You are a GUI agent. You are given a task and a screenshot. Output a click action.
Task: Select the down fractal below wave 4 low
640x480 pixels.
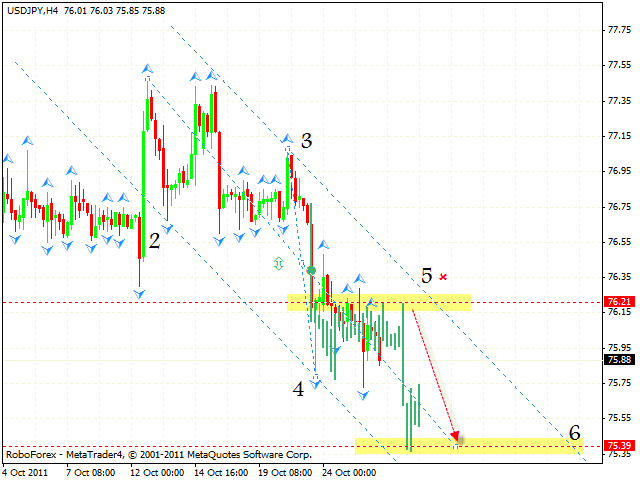pyautogui.click(x=315, y=384)
